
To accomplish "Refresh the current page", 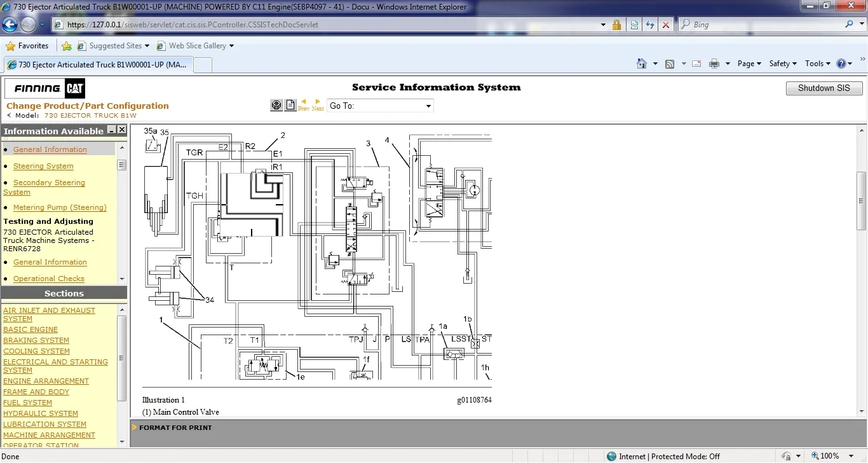I will pyautogui.click(x=649, y=25).
